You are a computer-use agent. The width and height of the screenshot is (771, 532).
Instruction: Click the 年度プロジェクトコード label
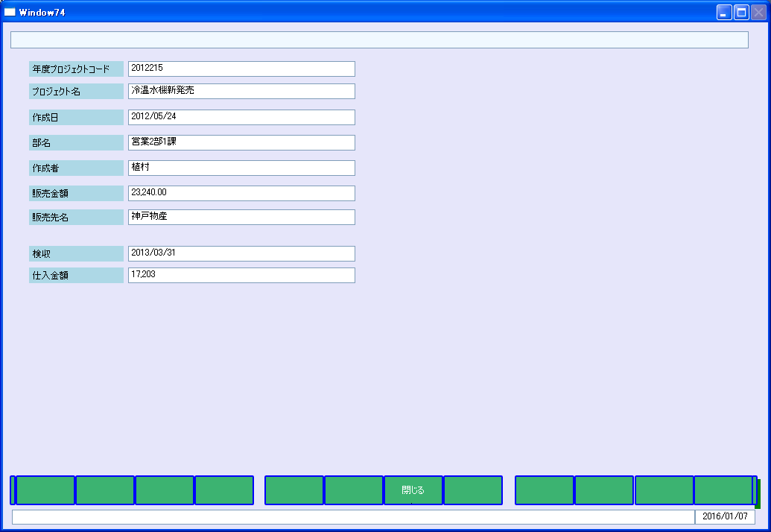[76, 69]
